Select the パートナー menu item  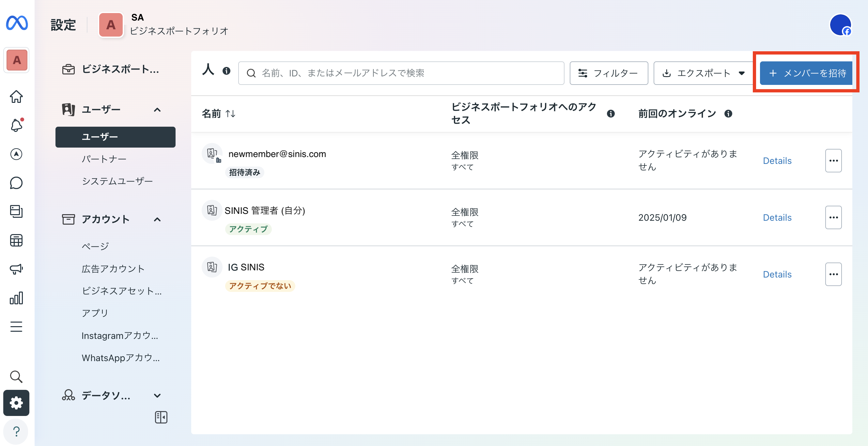click(103, 158)
